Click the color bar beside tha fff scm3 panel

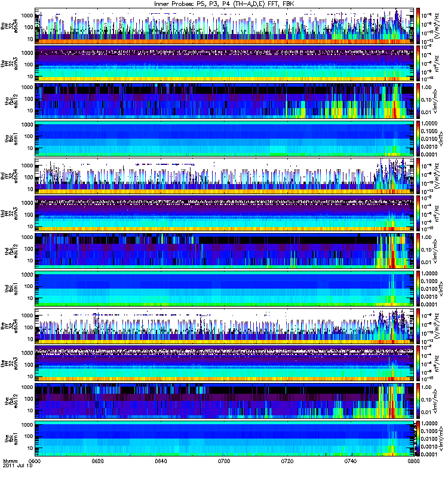(x=418, y=63)
